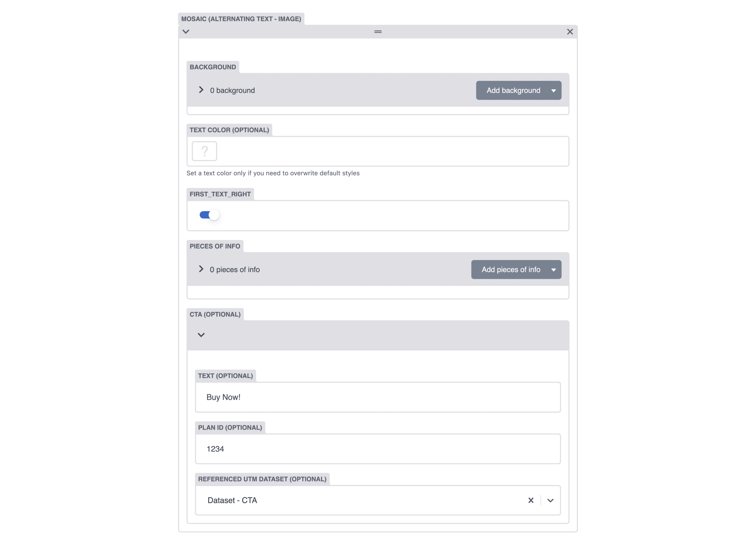Viewport: 756px width, 545px height.
Task: Click the Mosaic (Alternating Text - Image) label
Action: click(241, 19)
